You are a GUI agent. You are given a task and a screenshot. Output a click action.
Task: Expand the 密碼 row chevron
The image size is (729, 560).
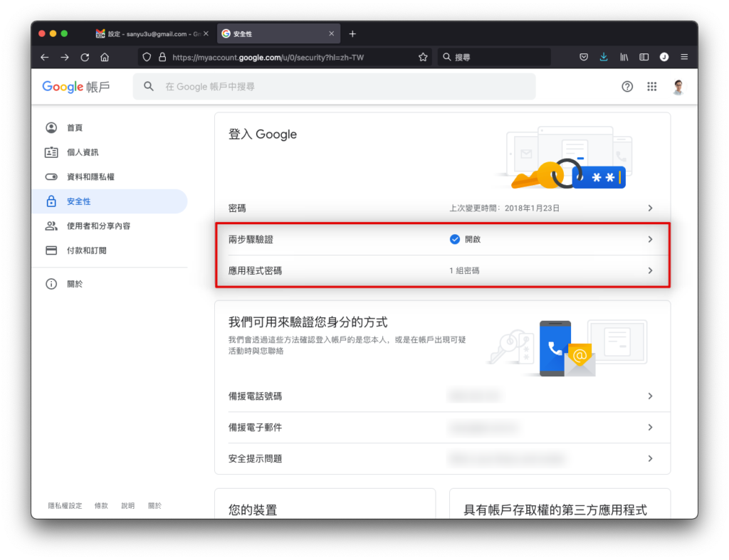(650, 208)
